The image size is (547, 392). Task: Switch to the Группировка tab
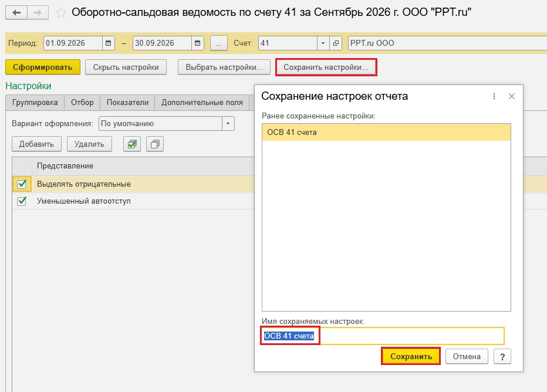35,103
